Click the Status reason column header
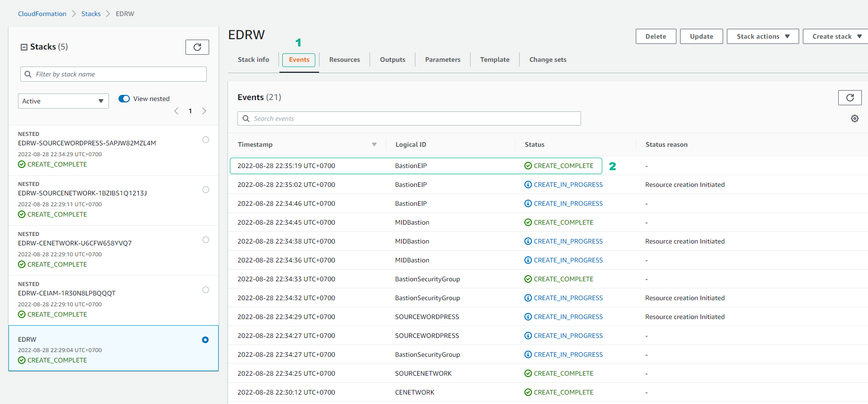The height and width of the screenshot is (404, 868). (x=666, y=144)
